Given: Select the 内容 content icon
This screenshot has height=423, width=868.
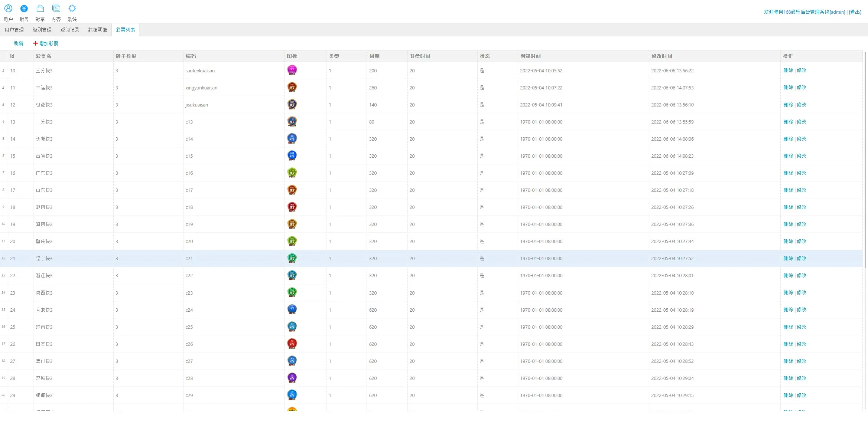Looking at the screenshot, I should click(x=56, y=9).
